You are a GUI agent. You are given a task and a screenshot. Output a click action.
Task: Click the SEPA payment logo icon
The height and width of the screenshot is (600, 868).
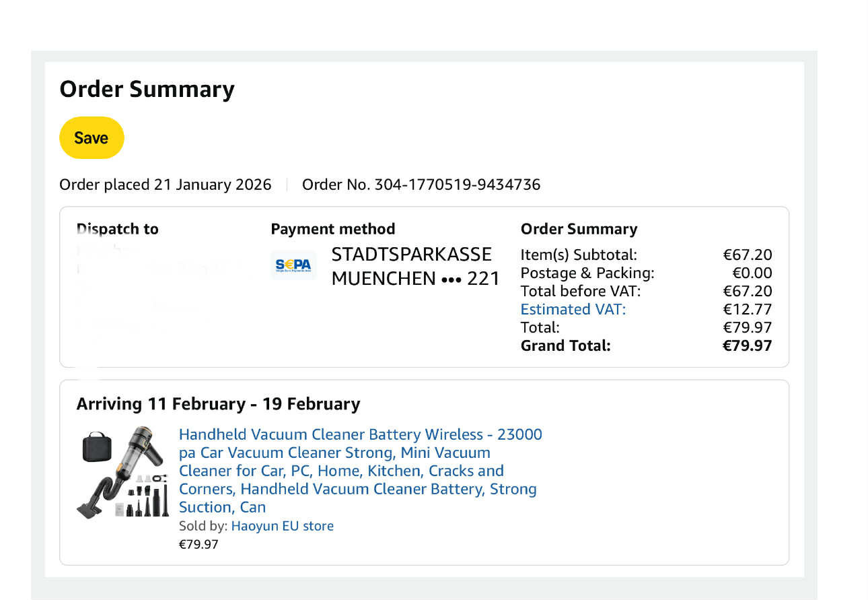click(293, 265)
